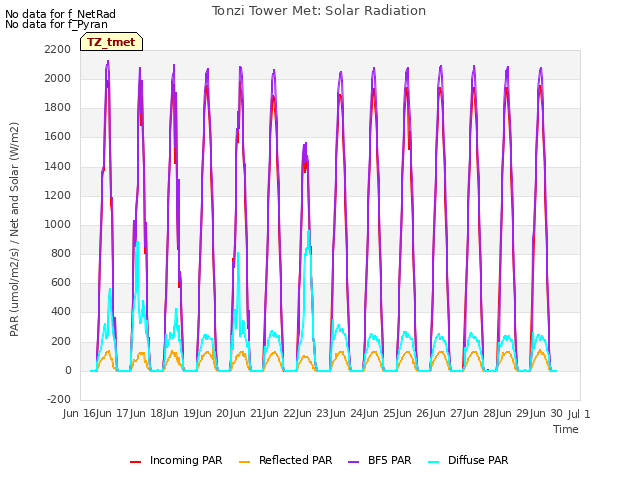Viewport: 640px width, 480px height.
Task: Click the purple BF5 PAR legend swatch
Action: point(353,461)
